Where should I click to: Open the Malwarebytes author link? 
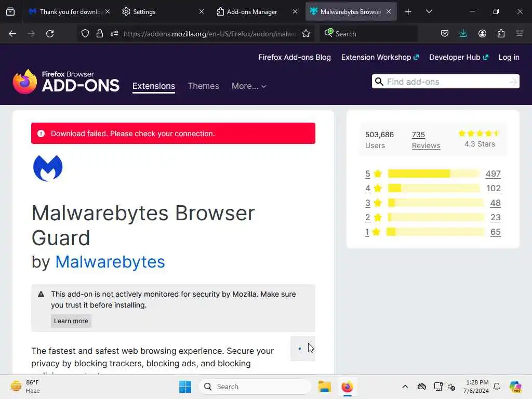(x=110, y=262)
